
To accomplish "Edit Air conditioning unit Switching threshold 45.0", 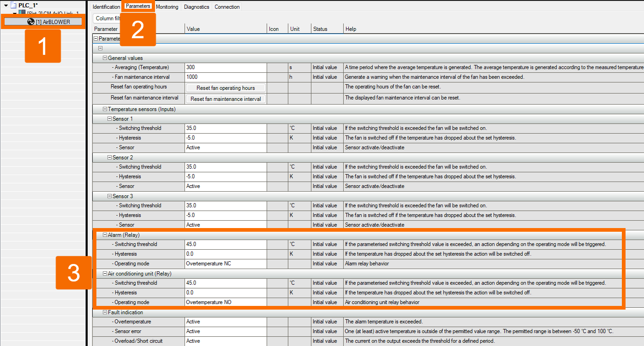I will point(226,283).
